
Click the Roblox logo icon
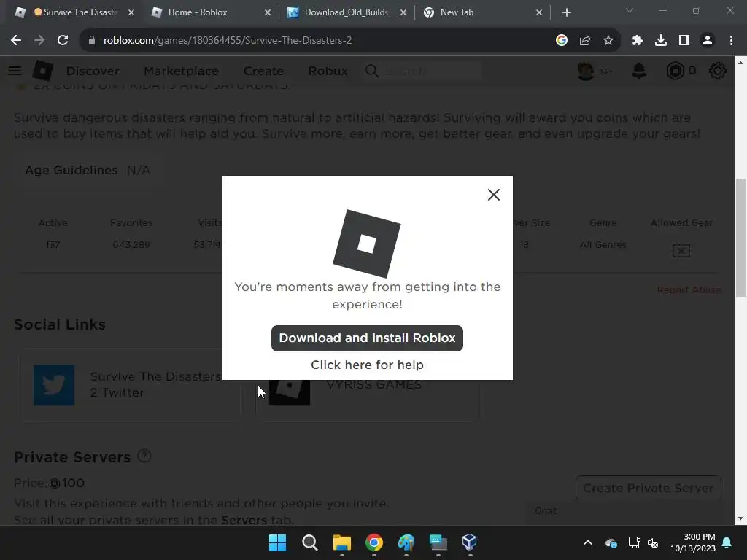click(x=43, y=71)
